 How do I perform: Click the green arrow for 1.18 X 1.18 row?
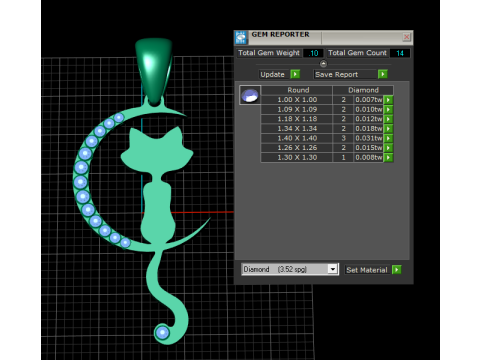(x=388, y=119)
